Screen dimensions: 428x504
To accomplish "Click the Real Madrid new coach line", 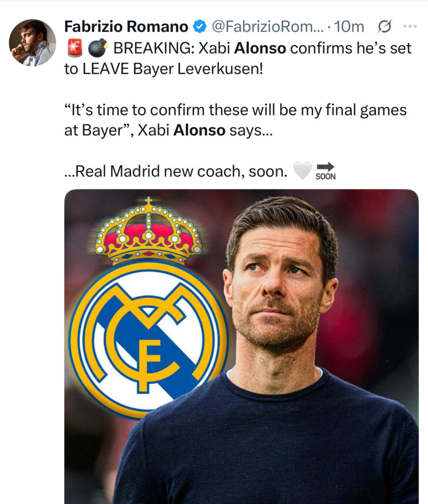I will (x=176, y=171).
